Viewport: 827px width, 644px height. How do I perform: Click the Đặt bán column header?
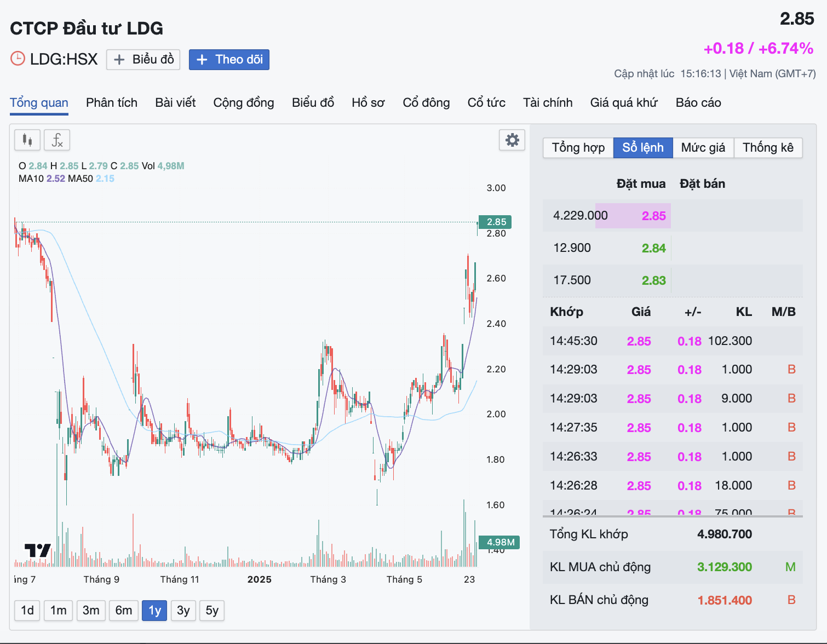pyautogui.click(x=702, y=184)
